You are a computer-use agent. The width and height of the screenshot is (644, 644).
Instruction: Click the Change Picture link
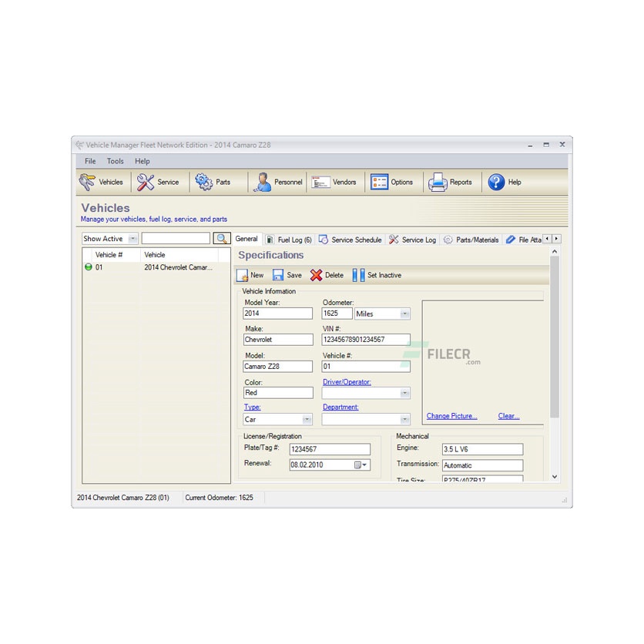coord(451,416)
